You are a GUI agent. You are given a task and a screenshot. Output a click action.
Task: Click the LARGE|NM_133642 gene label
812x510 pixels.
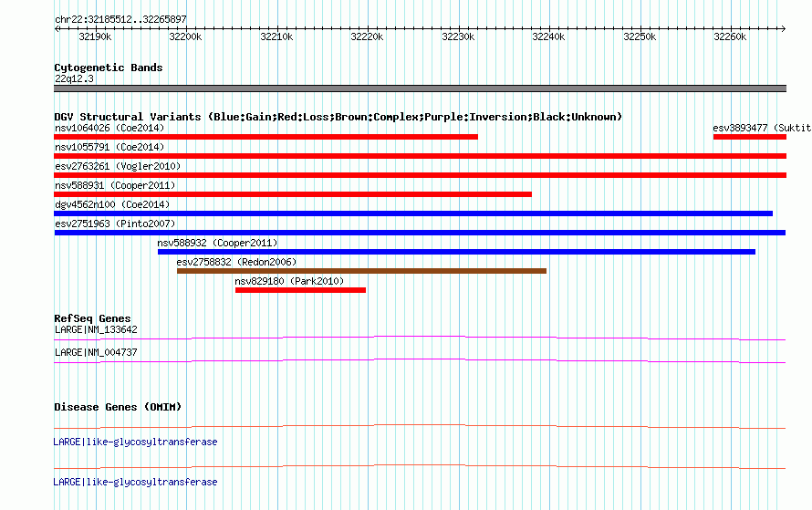point(96,330)
